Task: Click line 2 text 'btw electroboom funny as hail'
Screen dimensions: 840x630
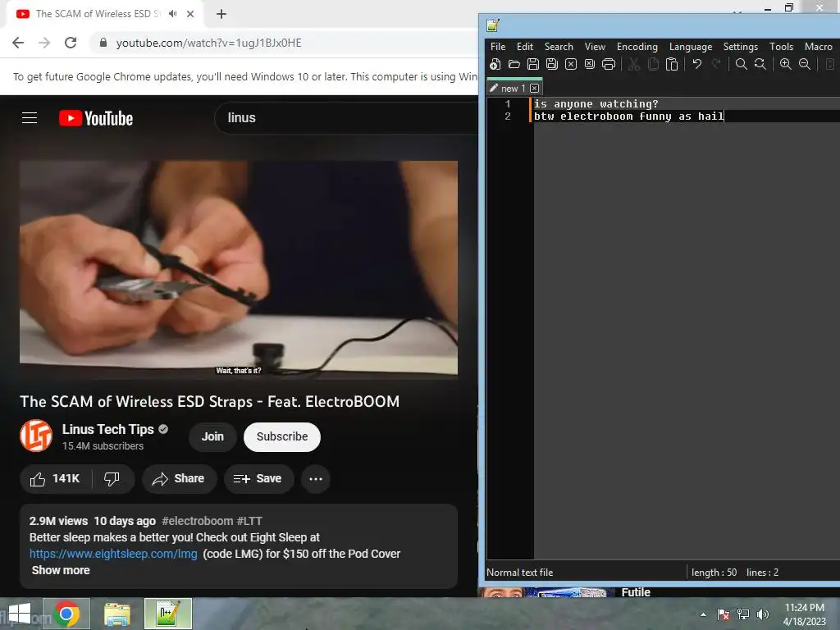Action: pyautogui.click(x=629, y=116)
